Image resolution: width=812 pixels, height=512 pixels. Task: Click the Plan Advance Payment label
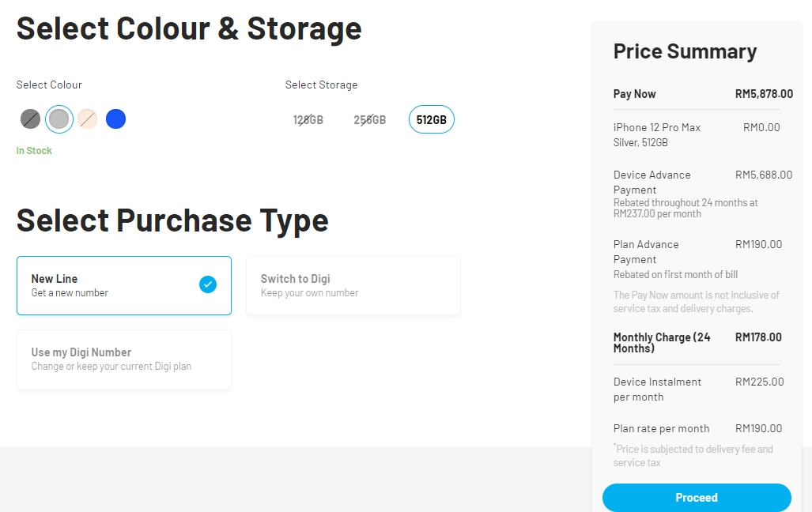click(646, 251)
